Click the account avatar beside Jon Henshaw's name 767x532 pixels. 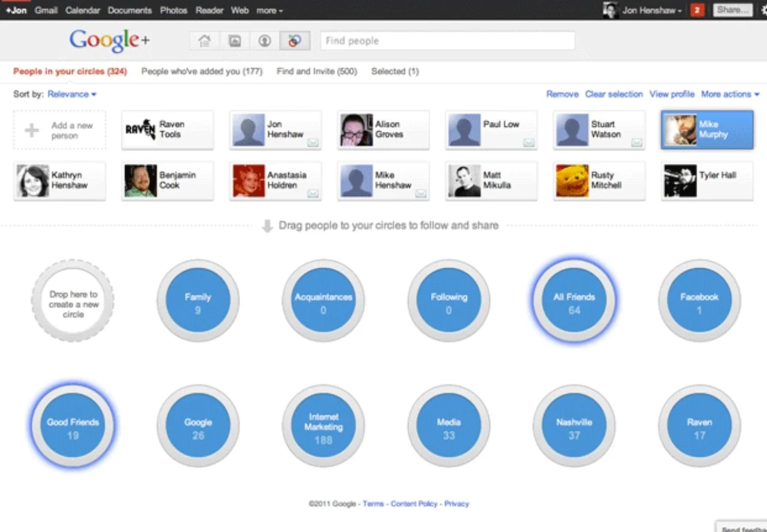point(611,10)
